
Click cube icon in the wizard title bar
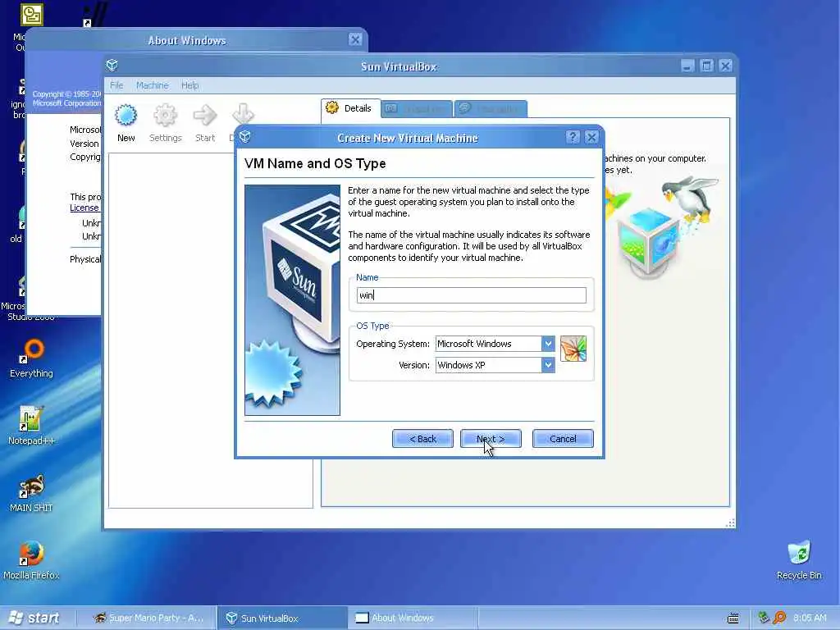244,137
